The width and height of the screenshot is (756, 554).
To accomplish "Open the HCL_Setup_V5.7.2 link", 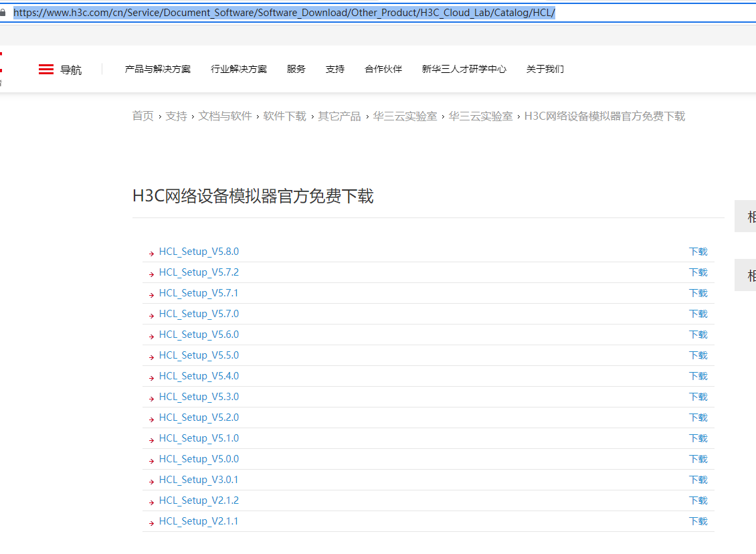I will [x=199, y=272].
